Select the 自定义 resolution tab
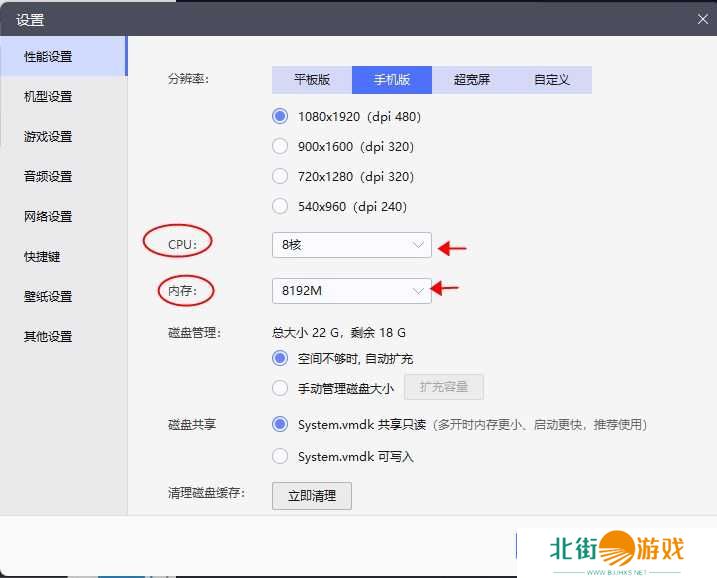The image size is (717, 578). point(551,80)
